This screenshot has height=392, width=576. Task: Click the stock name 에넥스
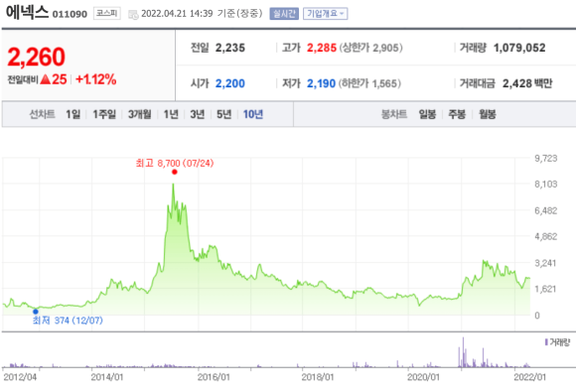(27, 12)
